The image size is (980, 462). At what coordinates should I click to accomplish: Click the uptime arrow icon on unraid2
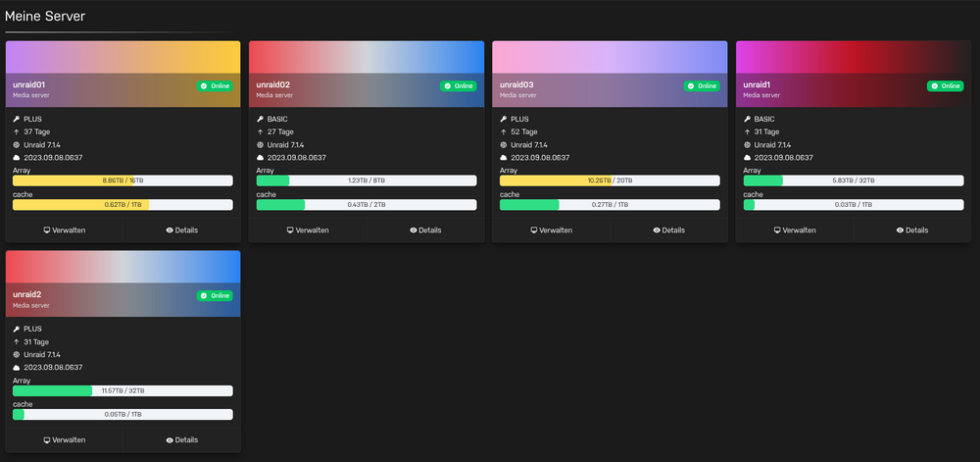(17, 342)
